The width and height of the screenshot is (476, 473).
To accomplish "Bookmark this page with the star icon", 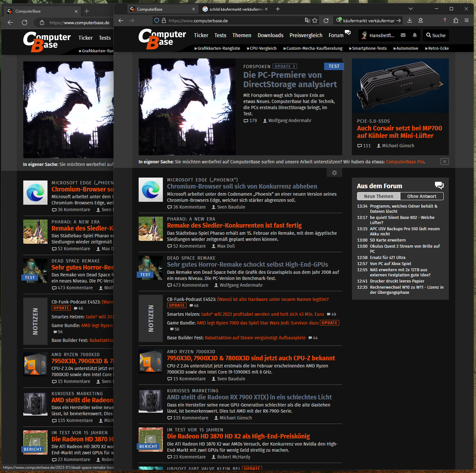I will 315,20.
